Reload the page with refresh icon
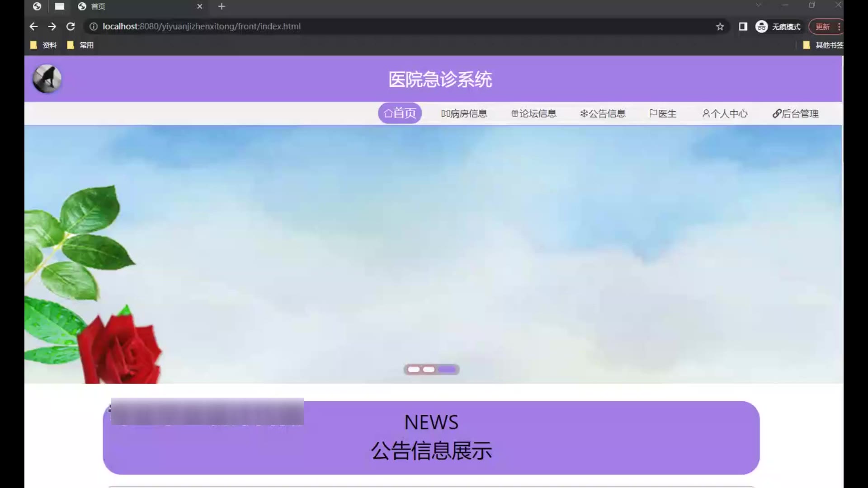The height and width of the screenshot is (488, 868). 71,27
